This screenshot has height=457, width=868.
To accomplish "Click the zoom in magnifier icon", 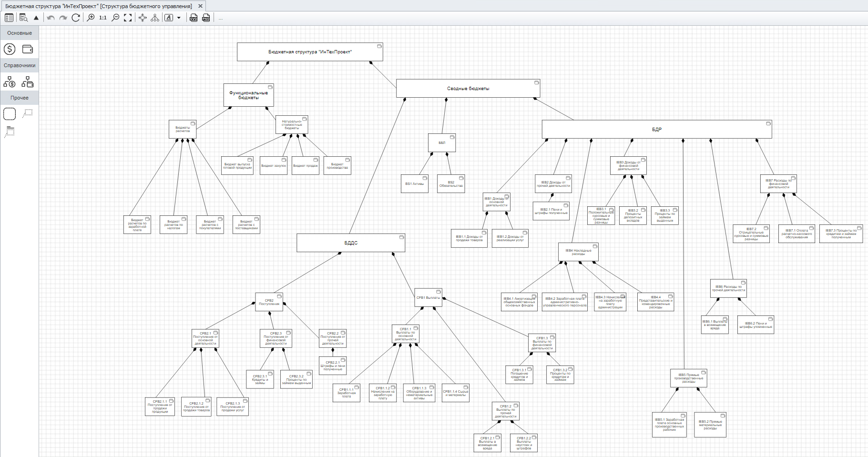I will pyautogui.click(x=91, y=18).
